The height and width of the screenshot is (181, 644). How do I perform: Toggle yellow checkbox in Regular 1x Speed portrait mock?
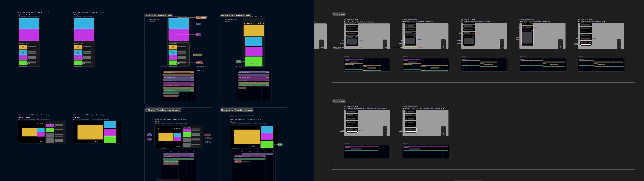click(x=23, y=47)
